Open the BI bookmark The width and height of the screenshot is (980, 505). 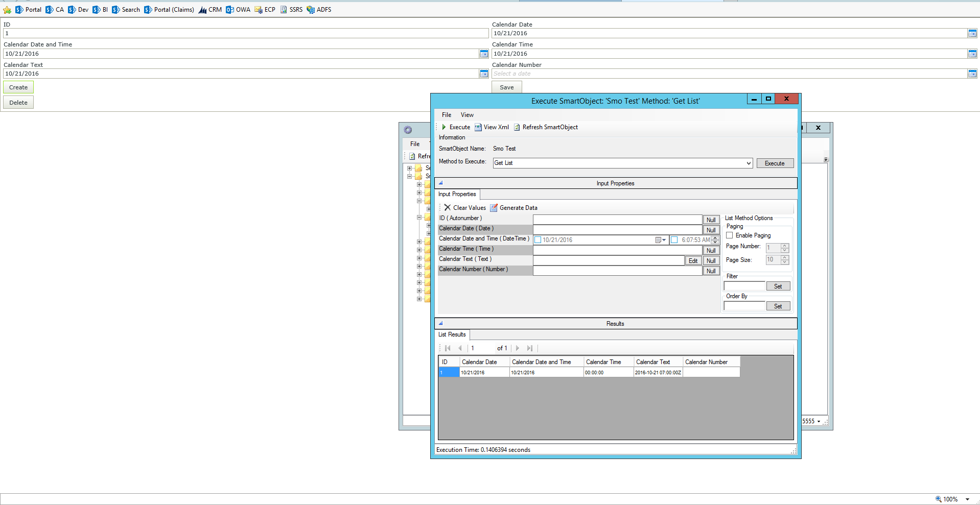click(100, 10)
